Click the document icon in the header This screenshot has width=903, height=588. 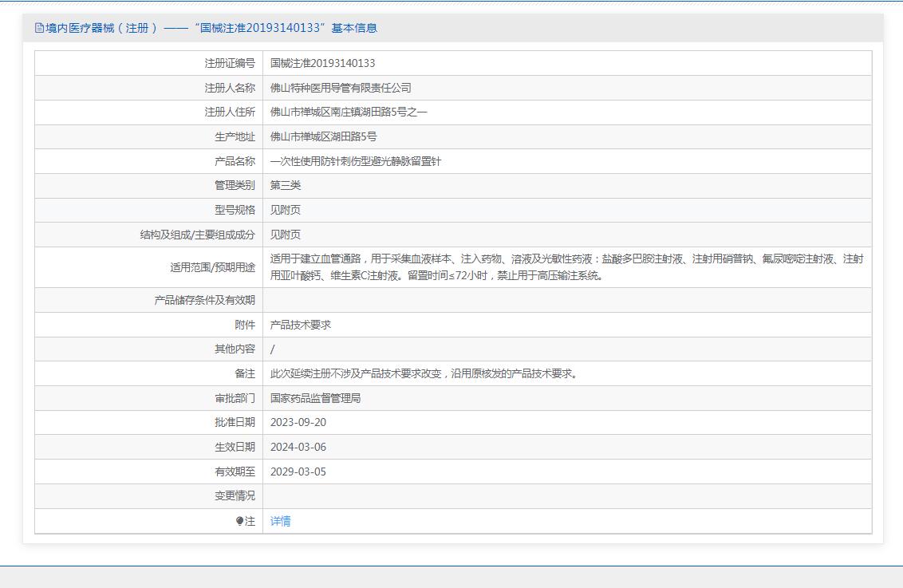pos(39,28)
